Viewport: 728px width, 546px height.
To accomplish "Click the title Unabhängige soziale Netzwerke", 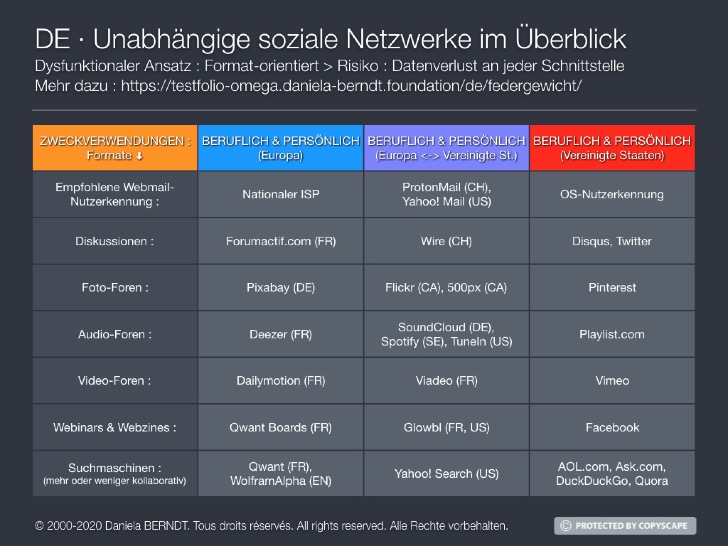I will coord(330,39).
